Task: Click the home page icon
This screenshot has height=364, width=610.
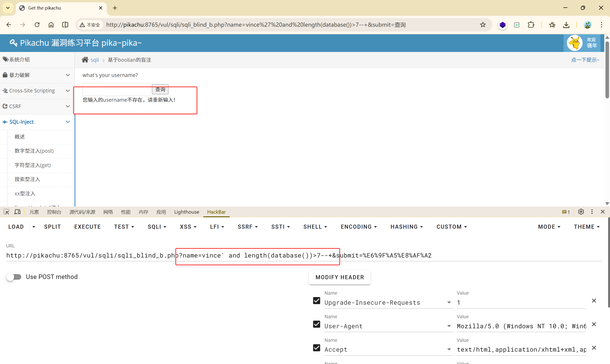Action: (x=51, y=25)
